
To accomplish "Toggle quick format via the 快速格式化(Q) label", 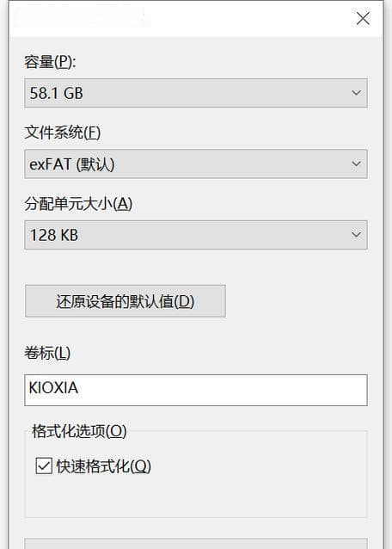I will [x=103, y=466].
